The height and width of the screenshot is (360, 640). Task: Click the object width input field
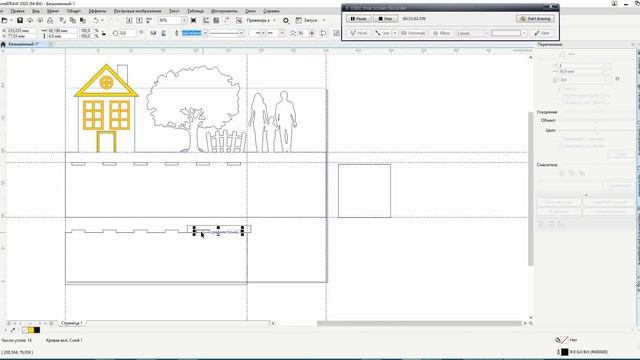coord(61,31)
